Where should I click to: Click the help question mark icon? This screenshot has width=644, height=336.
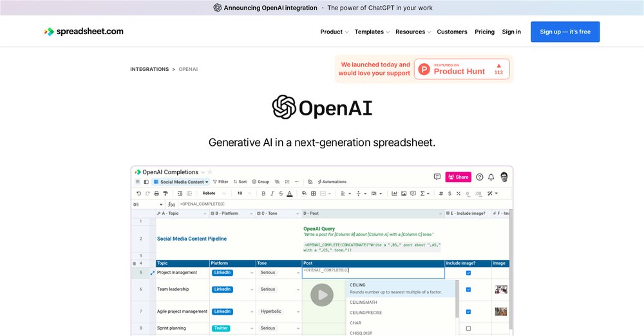(x=479, y=177)
